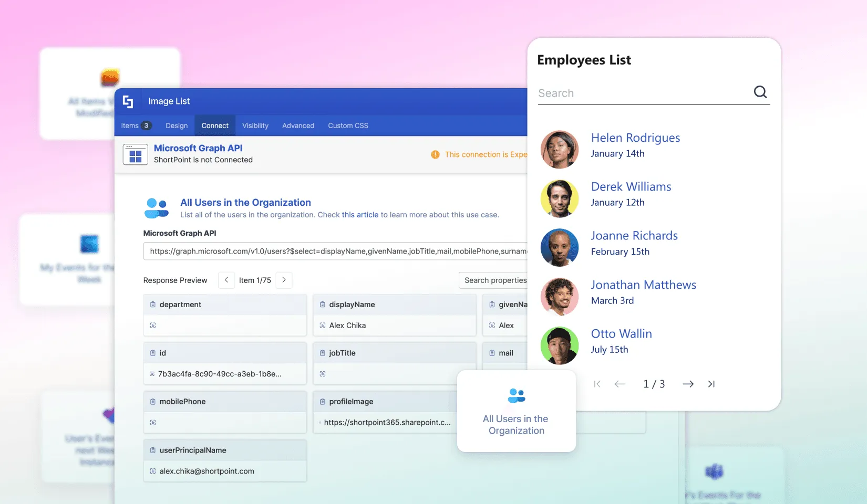Click the ShortPoint logo in Image List header
Viewport: 867px width, 504px height.
point(128,101)
